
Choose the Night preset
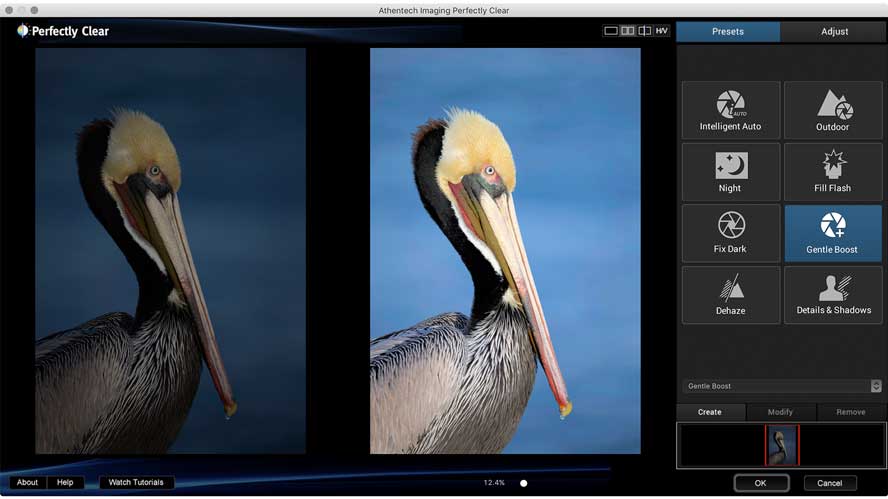[x=730, y=171]
